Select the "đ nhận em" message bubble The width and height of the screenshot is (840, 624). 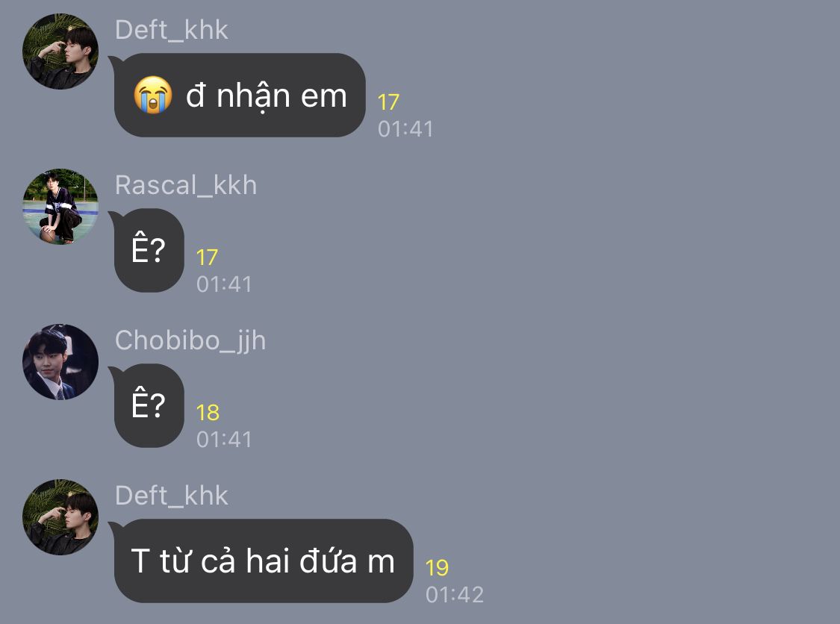tap(240, 95)
